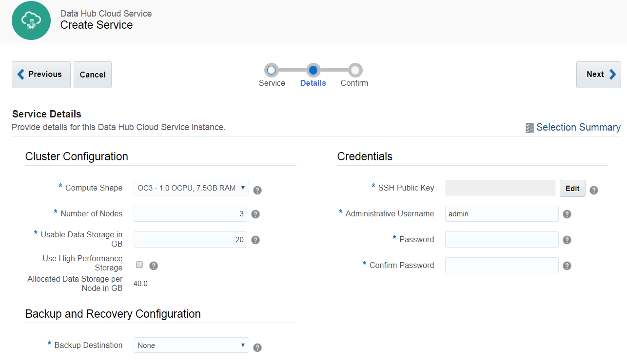This screenshot has width=627, height=364.
Task: Open help for High Performance Storage
Action: coord(154,265)
